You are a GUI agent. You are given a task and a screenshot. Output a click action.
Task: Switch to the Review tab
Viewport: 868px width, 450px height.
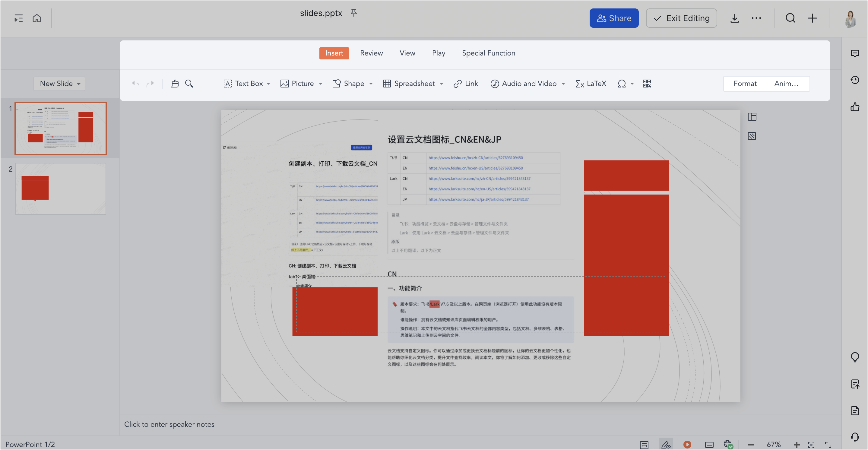(371, 53)
